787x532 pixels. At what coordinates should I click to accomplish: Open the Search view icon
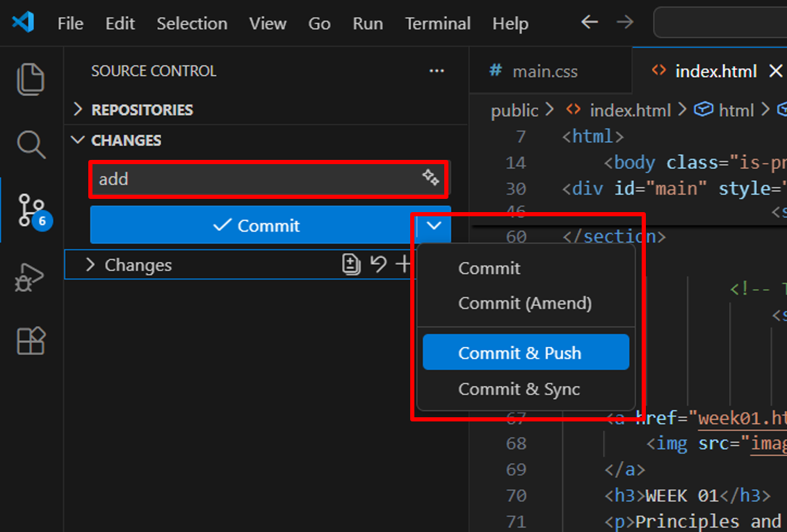(x=31, y=145)
